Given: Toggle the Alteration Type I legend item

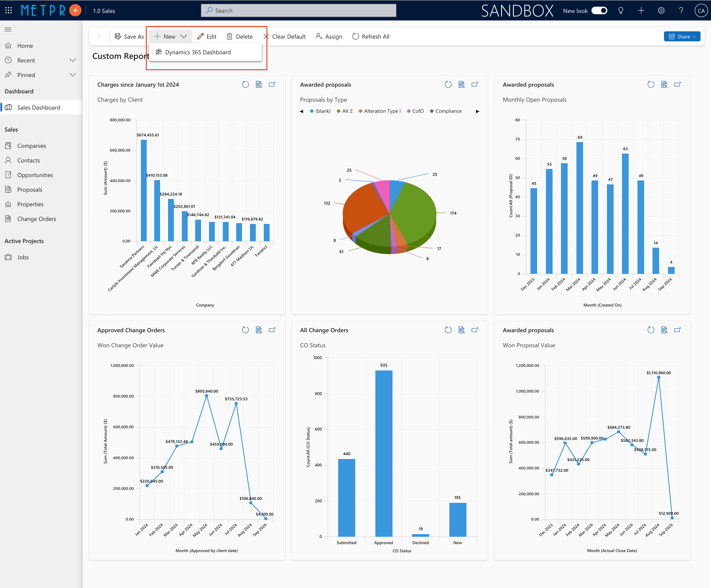Looking at the screenshot, I should click(x=382, y=111).
